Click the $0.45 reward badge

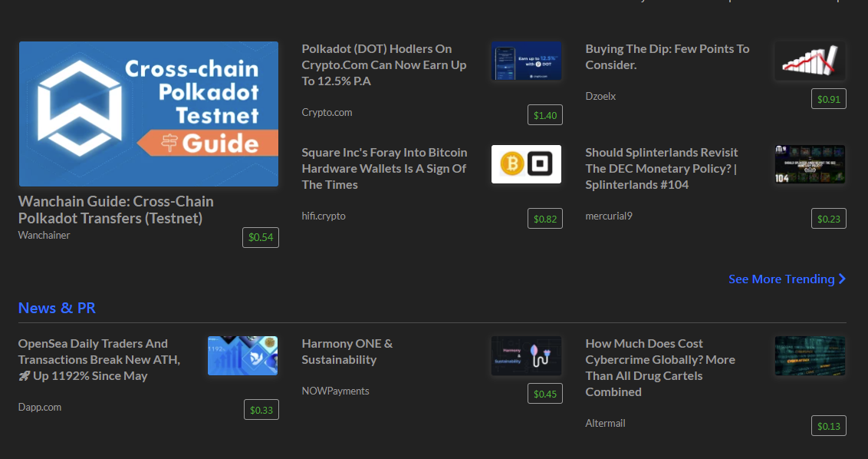pos(545,394)
